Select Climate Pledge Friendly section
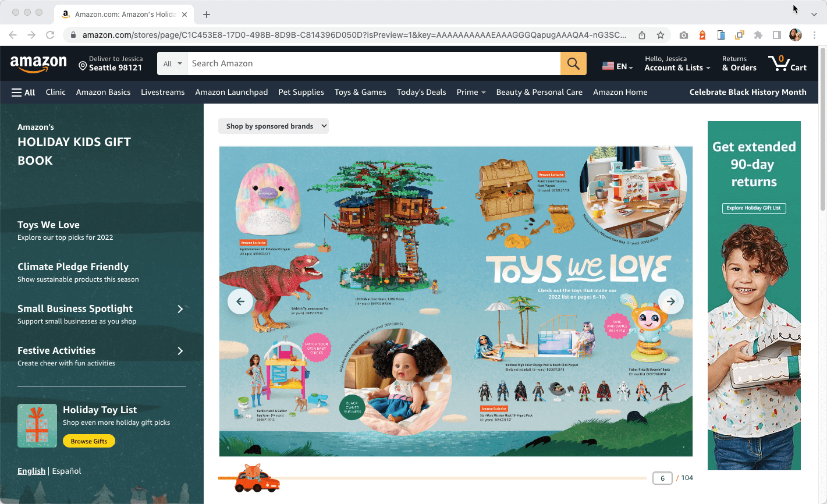This screenshot has width=827, height=504. [x=78, y=272]
